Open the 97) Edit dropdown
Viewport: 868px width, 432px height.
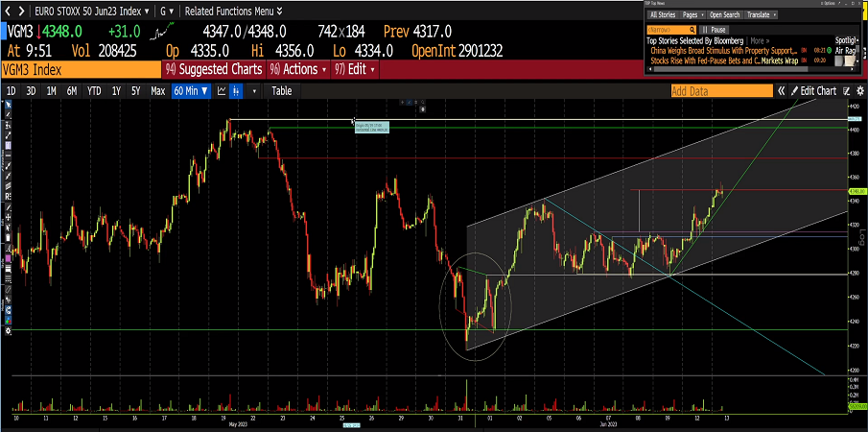[x=354, y=69]
